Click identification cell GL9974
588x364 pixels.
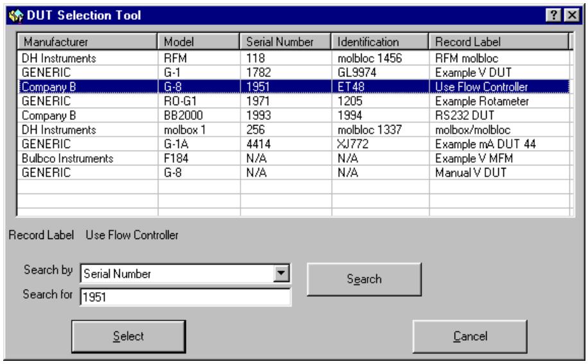pos(380,72)
